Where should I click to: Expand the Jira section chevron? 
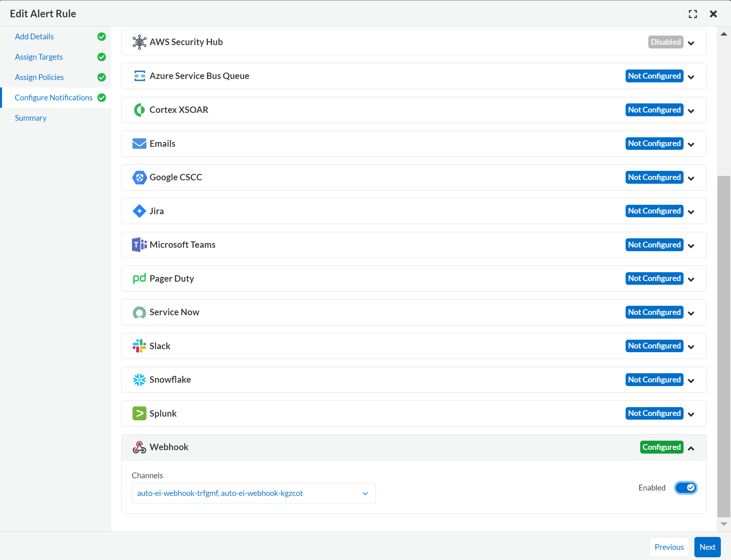tap(691, 212)
